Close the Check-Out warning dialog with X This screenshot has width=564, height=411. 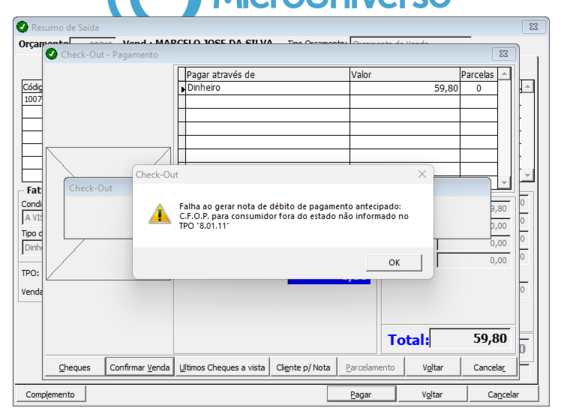click(x=422, y=174)
